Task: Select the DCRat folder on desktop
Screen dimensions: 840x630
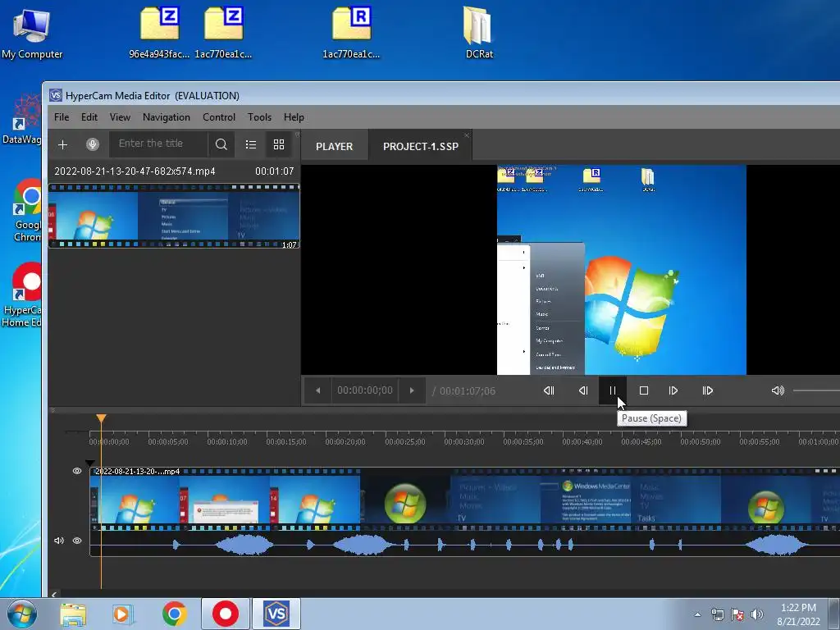Action: pyautogui.click(x=478, y=33)
